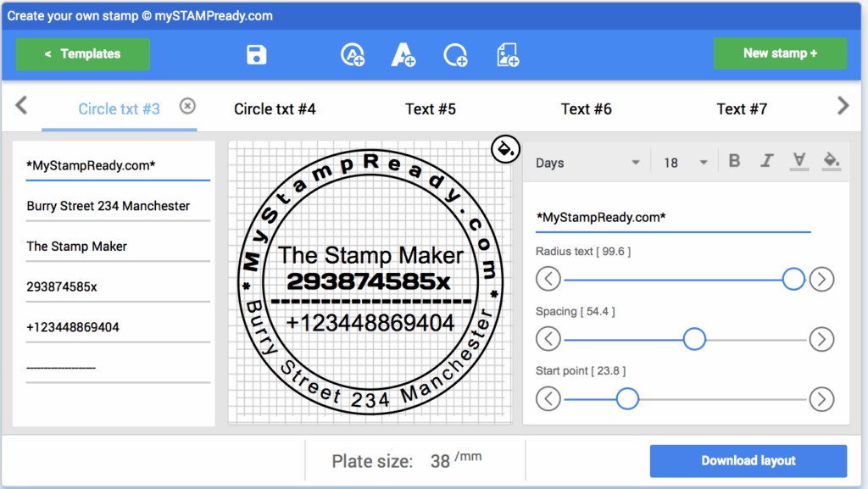
Task: Show next tabs with right arrow
Action: click(843, 105)
